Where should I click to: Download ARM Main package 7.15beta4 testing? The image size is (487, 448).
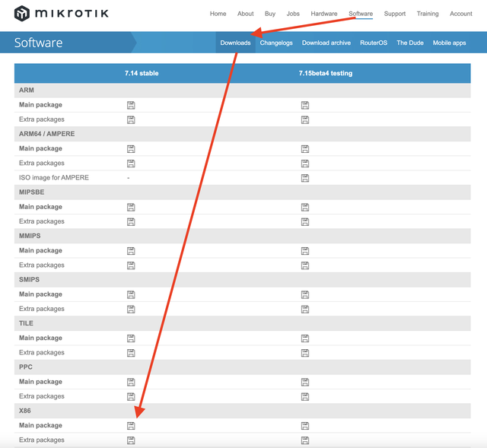[x=305, y=105]
